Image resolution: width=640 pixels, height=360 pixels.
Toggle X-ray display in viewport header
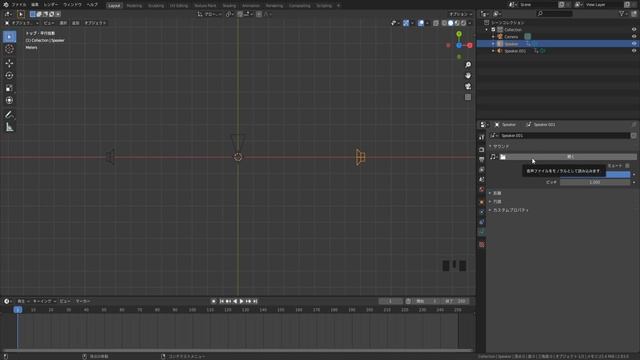[436, 23]
